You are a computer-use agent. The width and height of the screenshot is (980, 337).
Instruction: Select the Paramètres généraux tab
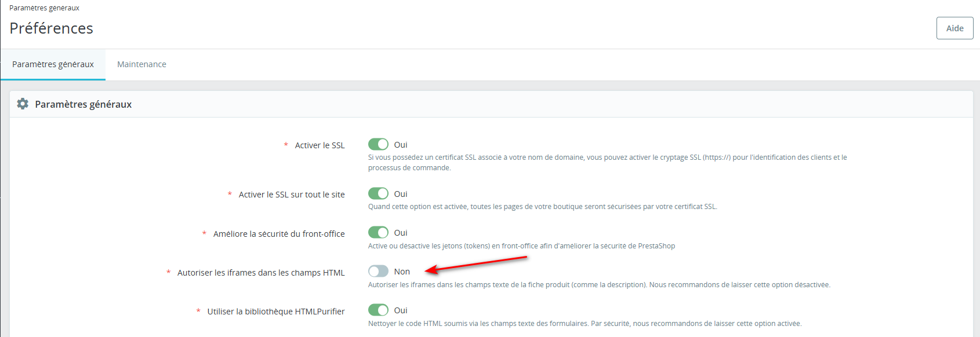tap(53, 64)
